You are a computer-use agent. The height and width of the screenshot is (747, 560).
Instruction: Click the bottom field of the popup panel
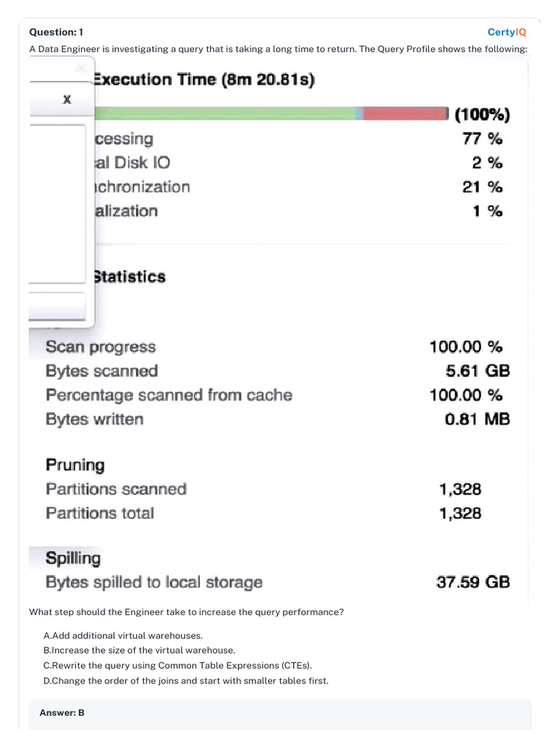click(x=58, y=306)
